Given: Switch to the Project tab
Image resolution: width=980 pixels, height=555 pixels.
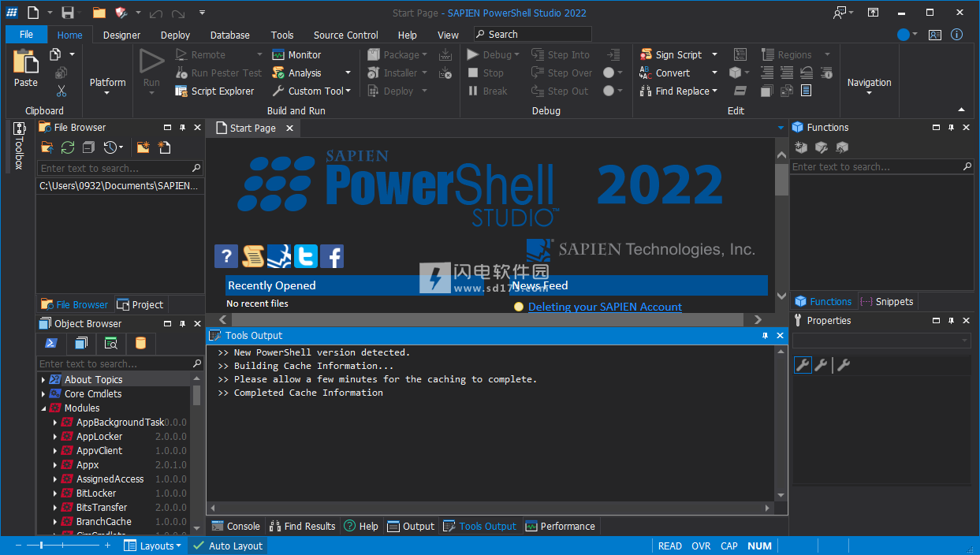Looking at the screenshot, I should [140, 304].
